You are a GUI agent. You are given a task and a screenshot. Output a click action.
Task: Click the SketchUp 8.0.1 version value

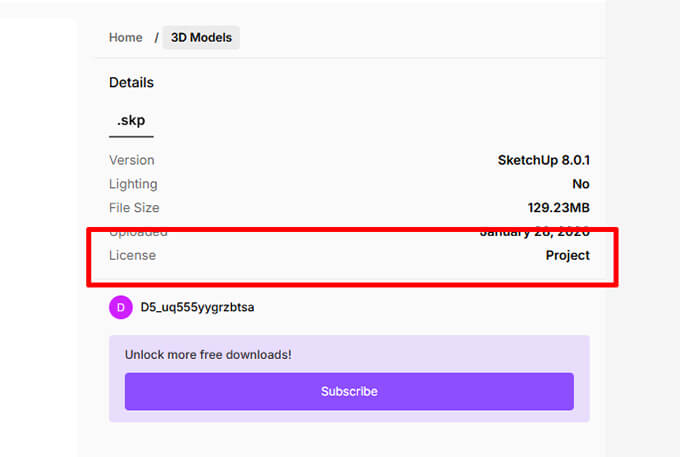pyautogui.click(x=543, y=160)
